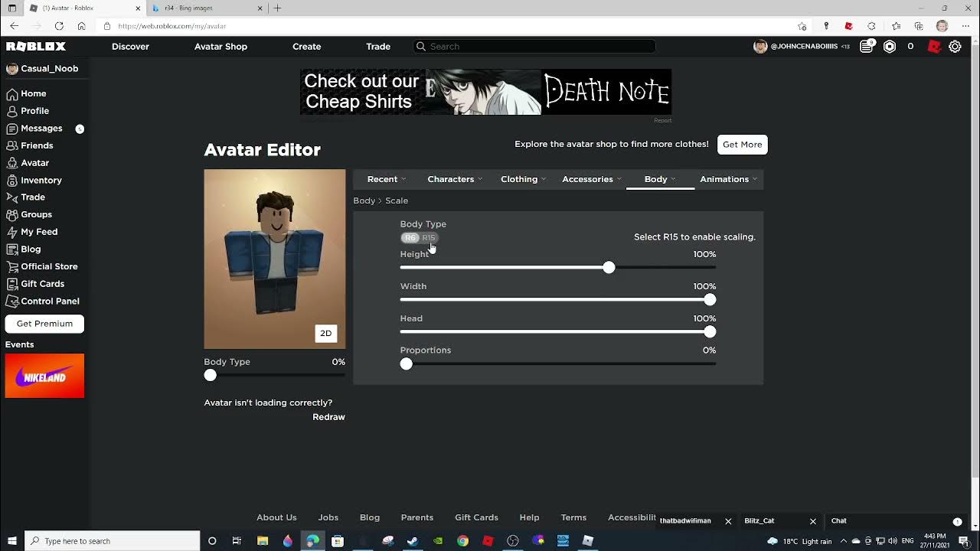Click the browser back arrow
Viewport: 980px width, 551px height.
pos(14,26)
